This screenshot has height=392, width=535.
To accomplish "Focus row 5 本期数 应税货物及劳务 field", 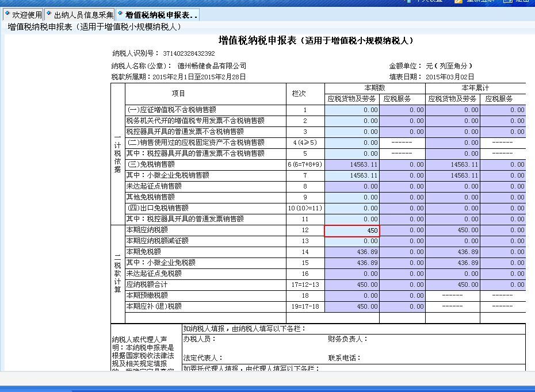I will (351, 153).
